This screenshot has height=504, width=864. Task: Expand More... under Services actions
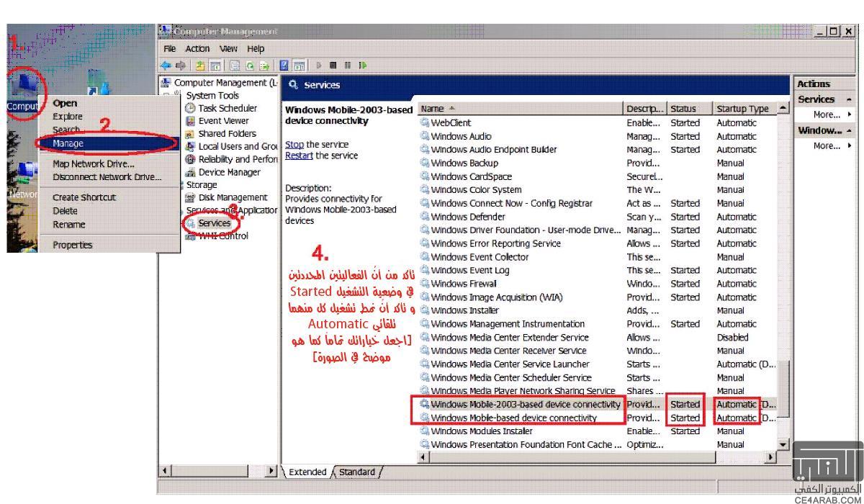click(826, 114)
